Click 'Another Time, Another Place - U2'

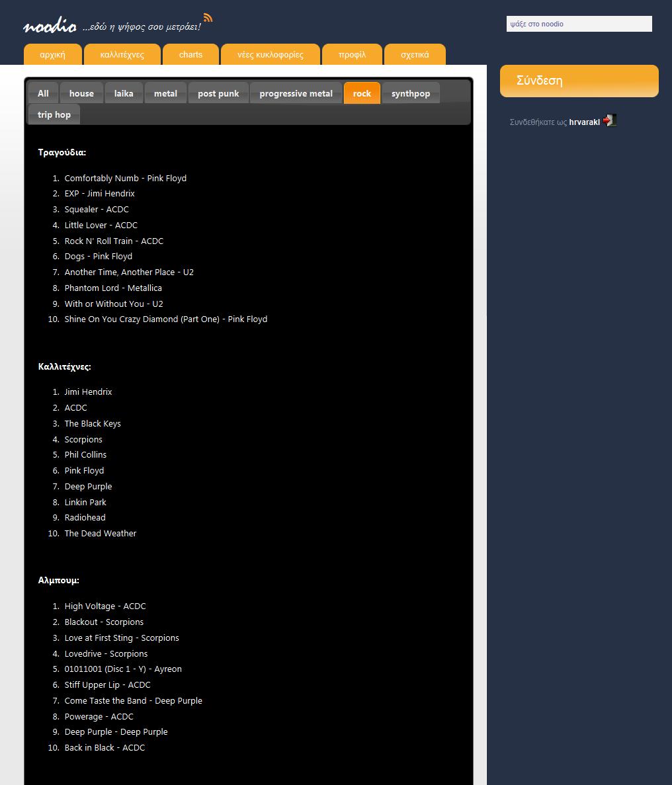(x=129, y=272)
